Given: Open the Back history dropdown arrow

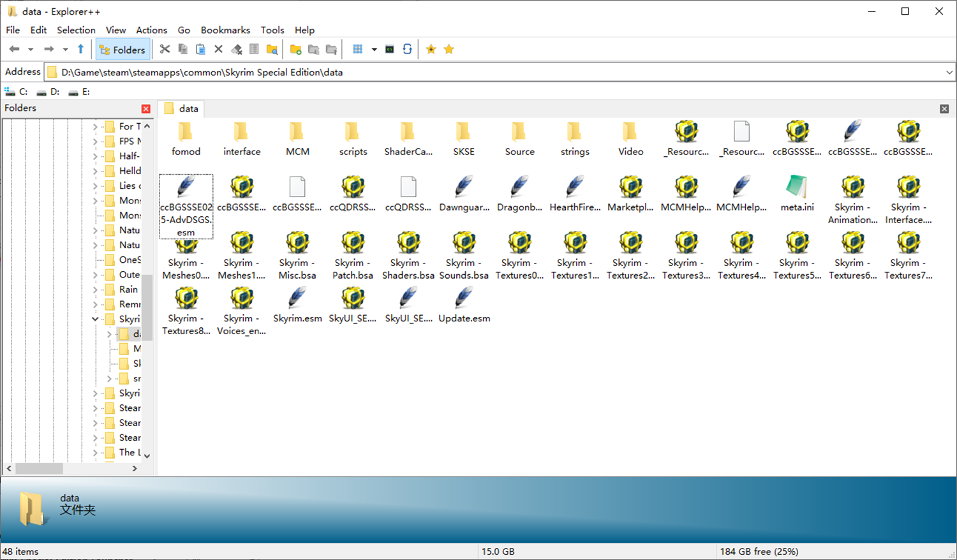Looking at the screenshot, I should point(30,49).
